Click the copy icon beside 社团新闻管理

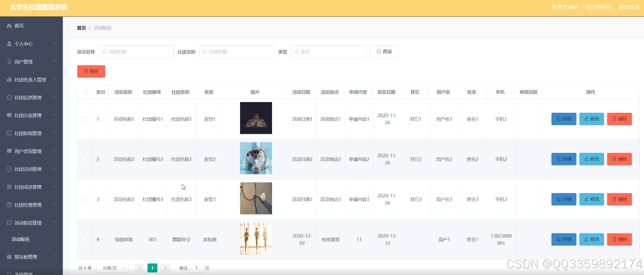[9, 133]
